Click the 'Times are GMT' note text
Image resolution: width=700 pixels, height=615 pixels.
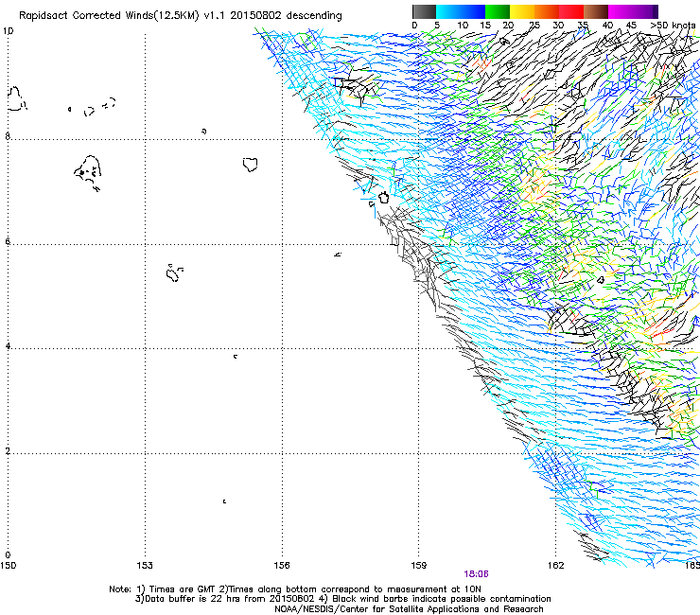tap(182, 589)
